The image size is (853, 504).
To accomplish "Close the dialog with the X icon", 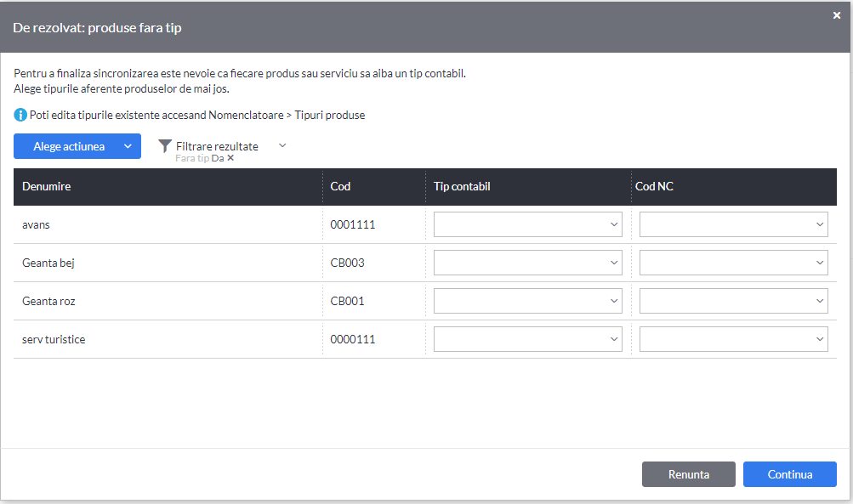I will 837,15.
